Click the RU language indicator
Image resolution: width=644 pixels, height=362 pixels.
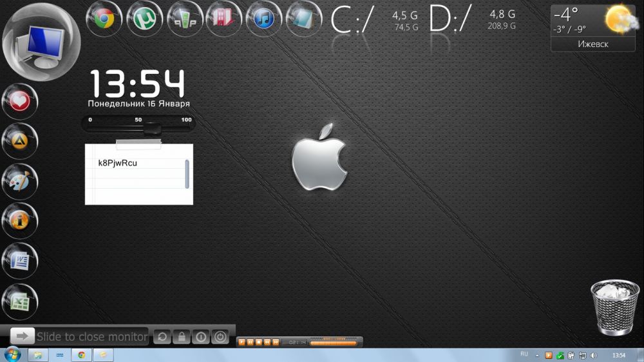(x=524, y=354)
